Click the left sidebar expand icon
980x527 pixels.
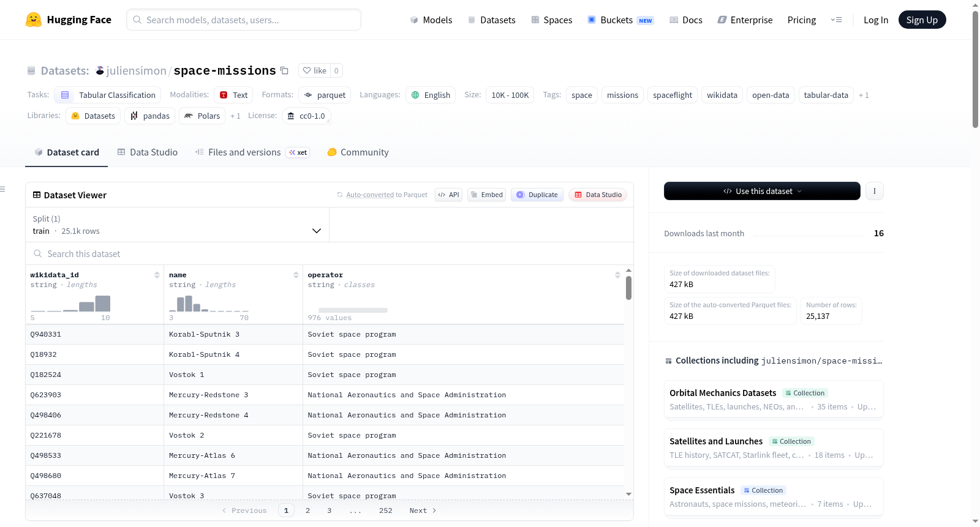(3, 189)
